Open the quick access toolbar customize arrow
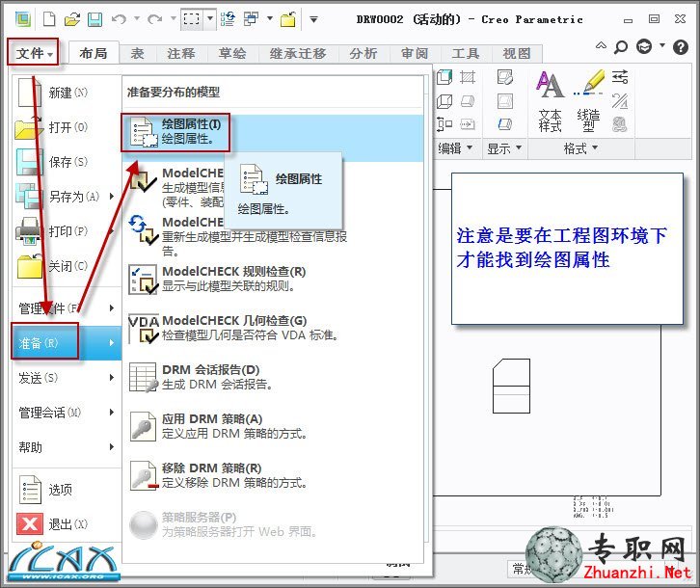 (x=313, y=19)
